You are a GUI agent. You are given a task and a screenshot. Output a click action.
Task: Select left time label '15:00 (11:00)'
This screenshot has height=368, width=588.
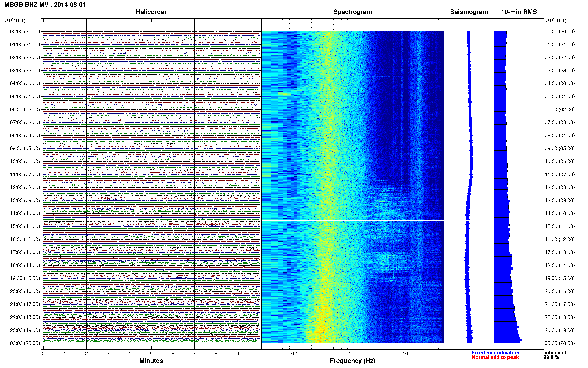coord(25,226)
